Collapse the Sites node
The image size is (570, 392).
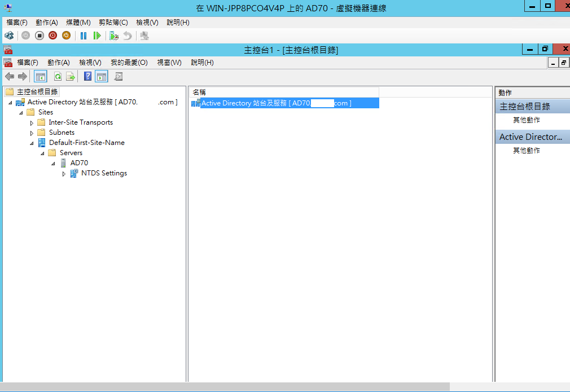(x=21, y=113)
